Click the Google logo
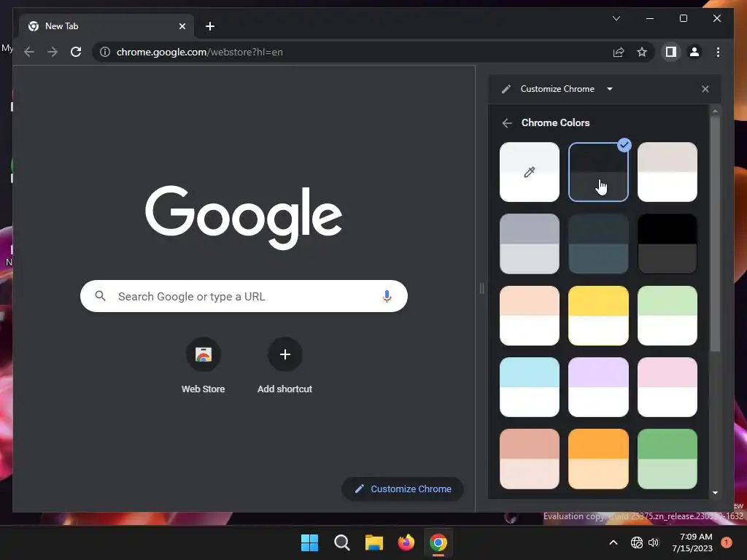This screenshot has width=747, height=560. [244, 217]
